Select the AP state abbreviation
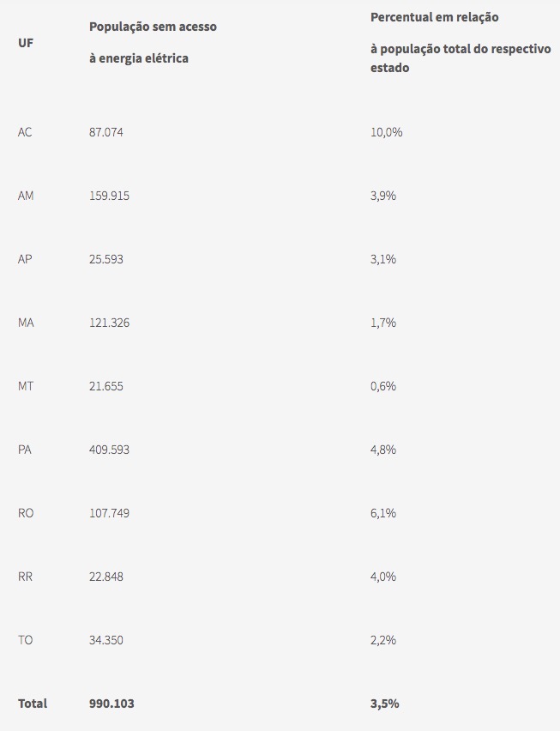 coord(25,259)
